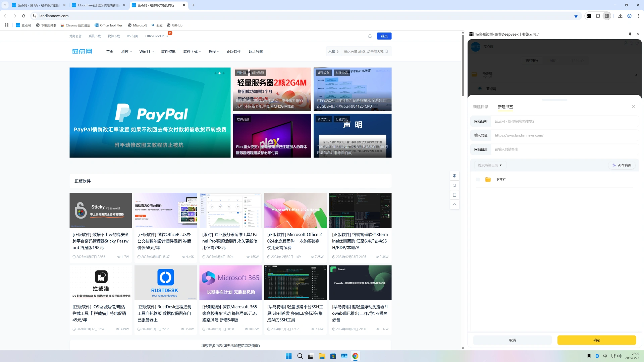Switch to the 新建目录 tab
The width and height of the screenshot is (644, 362).
480,107
